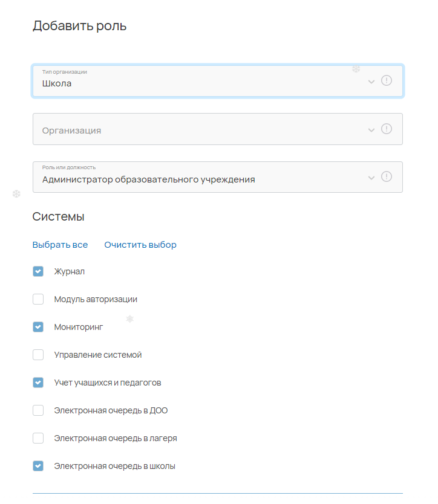Click the info icon in the Организация field
This screenshot has width=438, height=504.
386,129
